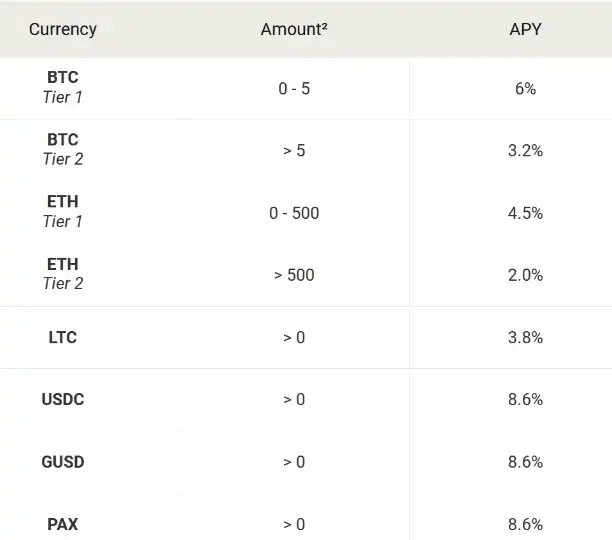Select the ETH Tier 1 currency cell

[x=63, y=212]
